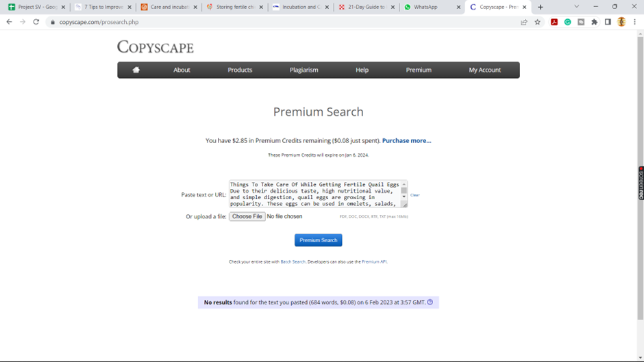The height and width of the screenshot is (362, 644).
Task: Reload the Copyscape page
Action: [36, 22]
